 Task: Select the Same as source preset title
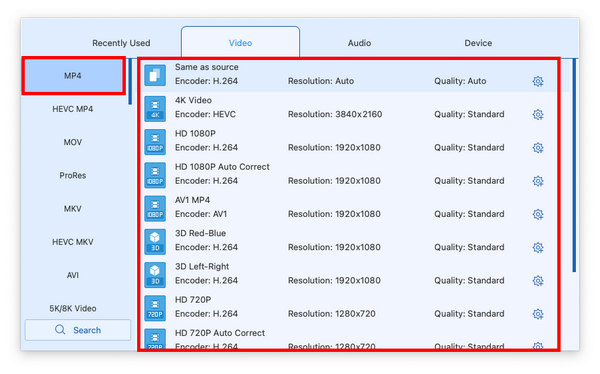tap(207, 67)
